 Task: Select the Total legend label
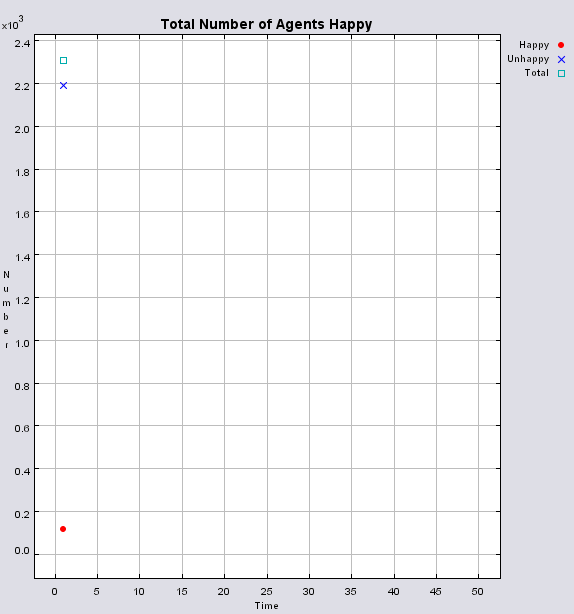(537, 73)
